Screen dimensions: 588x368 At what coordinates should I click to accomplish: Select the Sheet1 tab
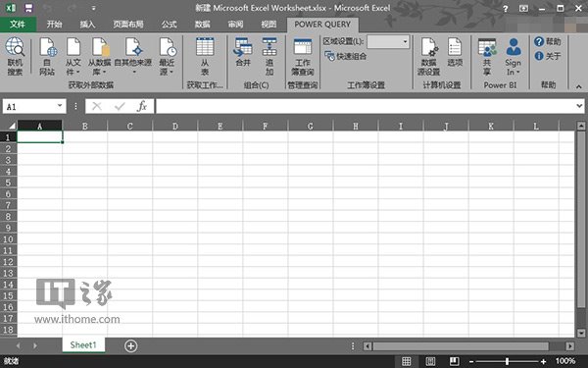[x=83, y=345]
